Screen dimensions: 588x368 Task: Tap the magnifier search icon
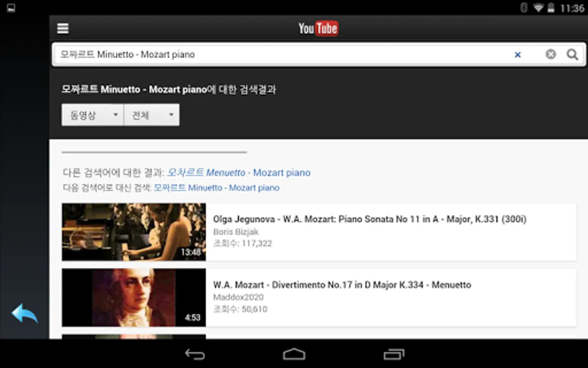[572, 54]
